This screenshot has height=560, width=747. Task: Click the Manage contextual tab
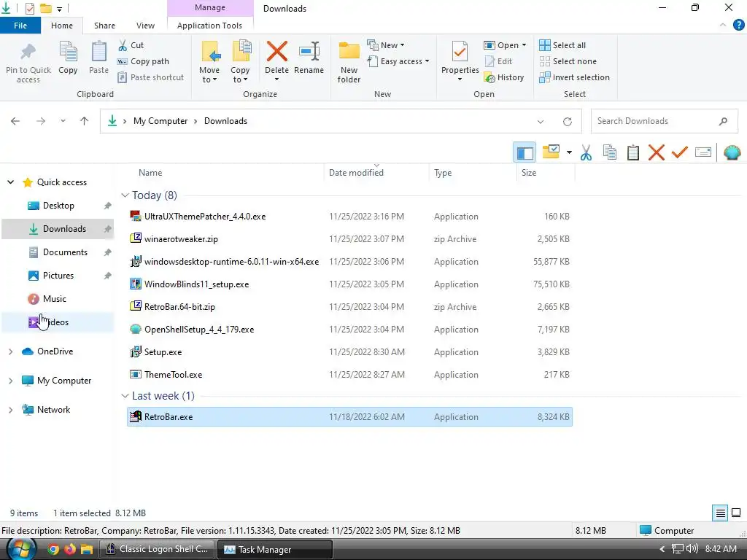[x=210, y=7]
